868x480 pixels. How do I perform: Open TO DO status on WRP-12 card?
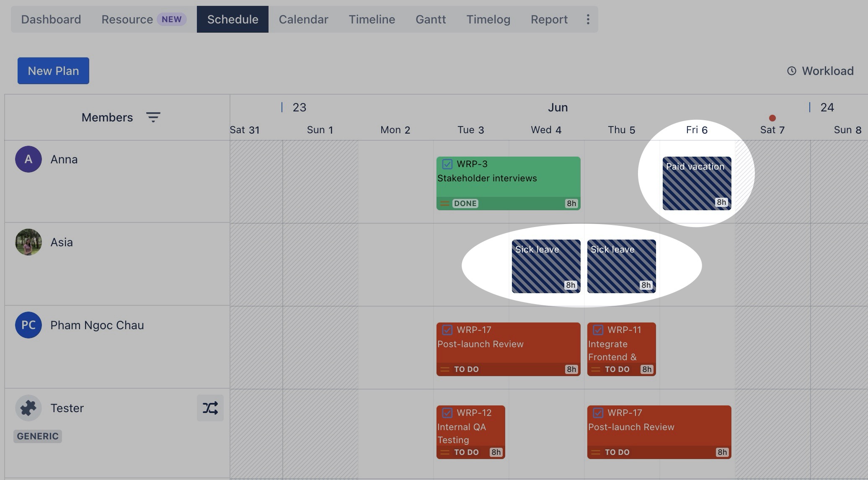point(466,452)
